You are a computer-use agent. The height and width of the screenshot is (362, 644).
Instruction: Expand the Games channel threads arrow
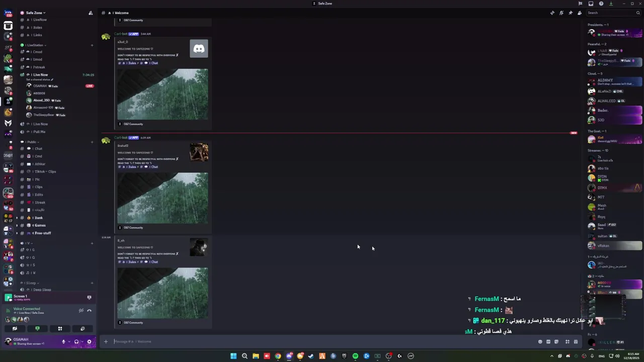point(17,225)
